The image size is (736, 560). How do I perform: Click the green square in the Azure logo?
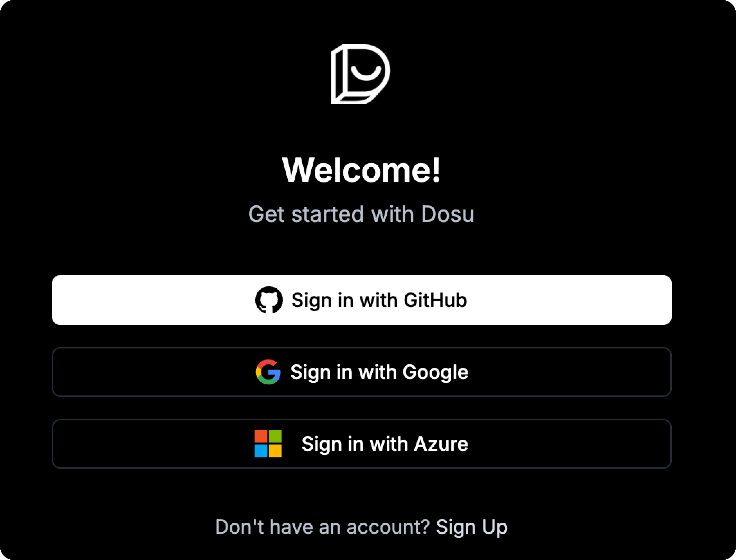[275, 437]
